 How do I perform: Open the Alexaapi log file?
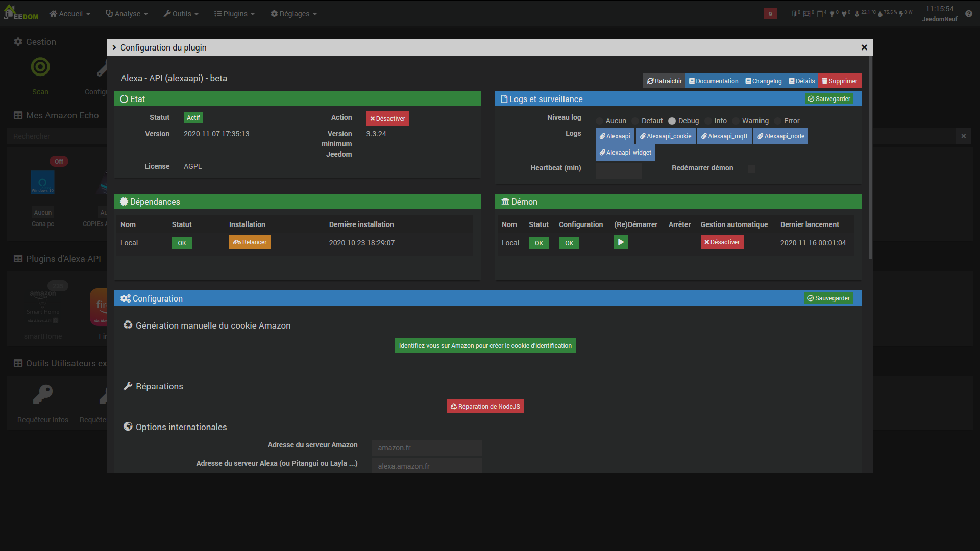point(615,136)
